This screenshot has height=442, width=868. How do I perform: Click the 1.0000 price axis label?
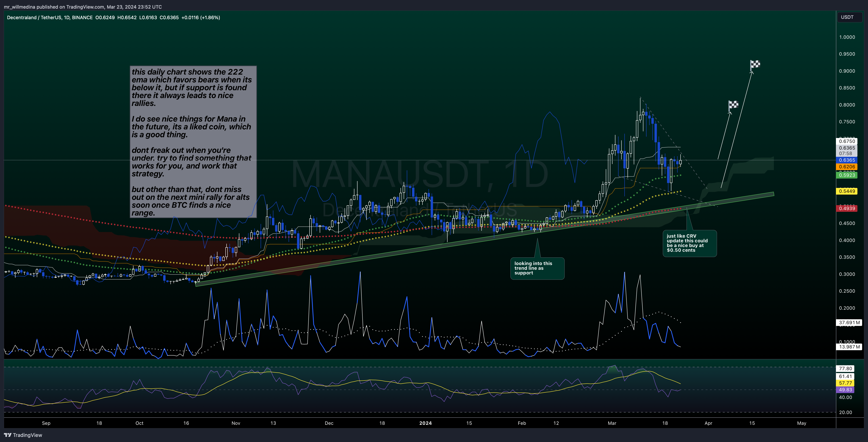pyautogui.click(x=847, y=37)
